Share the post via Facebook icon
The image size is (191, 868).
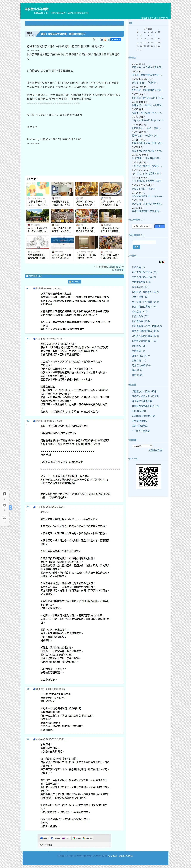(102, 40)
